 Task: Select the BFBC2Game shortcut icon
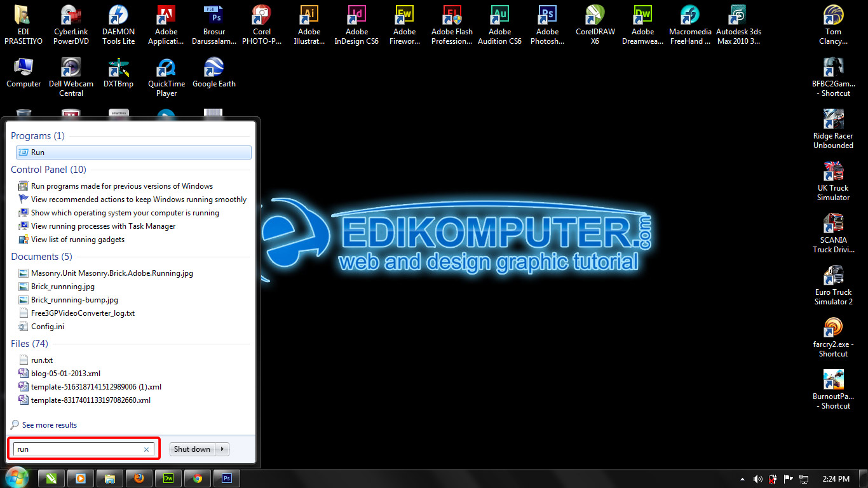click(833, 77)
